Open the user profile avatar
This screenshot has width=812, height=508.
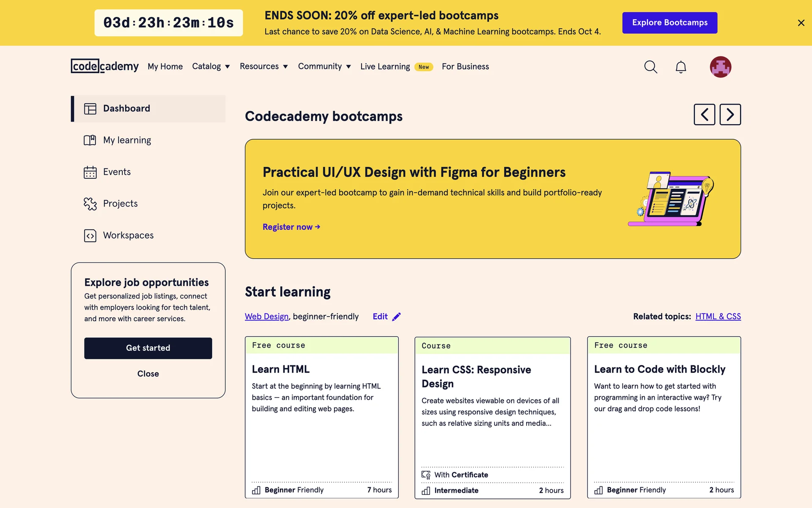pos(720,67)
